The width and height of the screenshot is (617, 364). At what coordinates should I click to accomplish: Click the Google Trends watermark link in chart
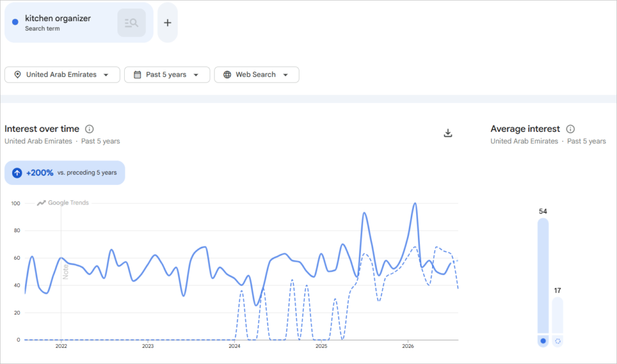63,202
